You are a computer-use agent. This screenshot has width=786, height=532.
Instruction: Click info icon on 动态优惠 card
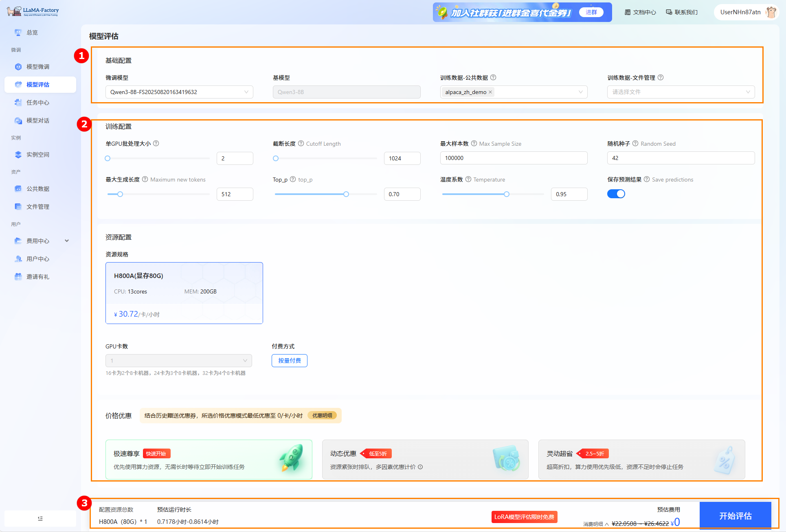(x=420, y=467)
